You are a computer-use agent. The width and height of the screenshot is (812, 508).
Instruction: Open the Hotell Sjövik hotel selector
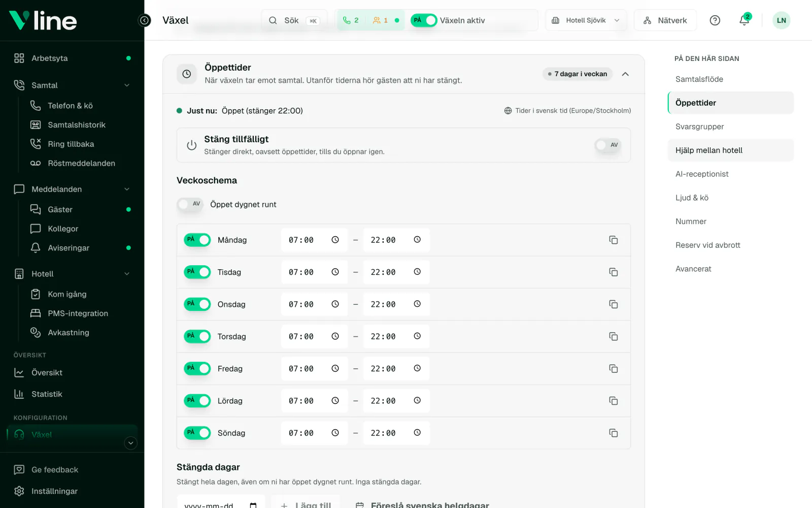pos(586,20)
